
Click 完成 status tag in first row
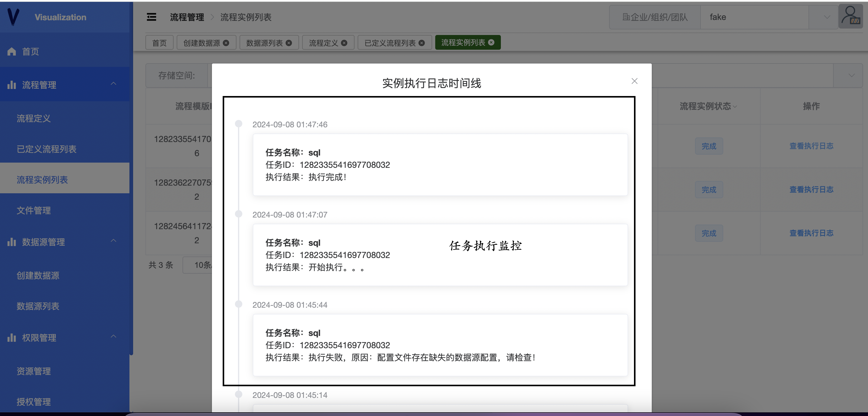709,146
